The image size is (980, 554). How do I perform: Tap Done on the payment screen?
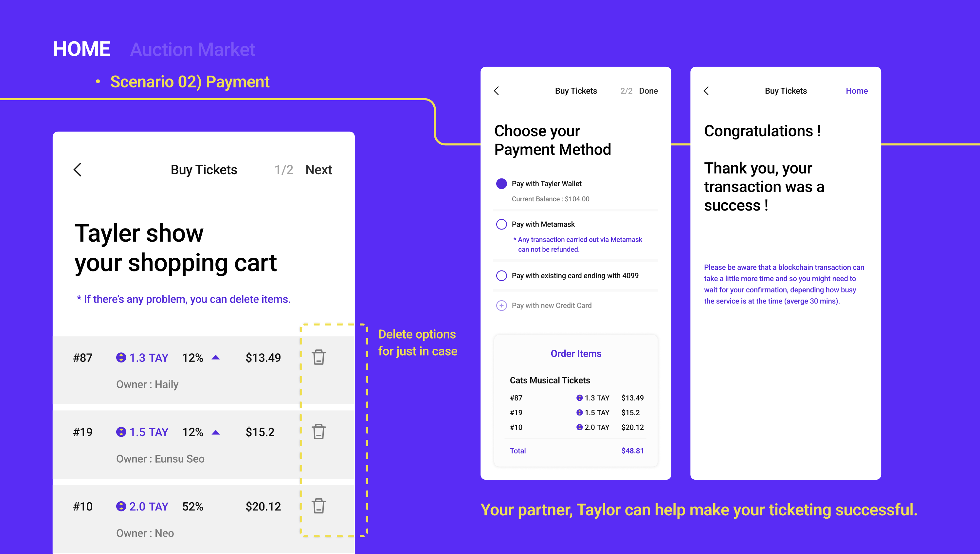(648, 91)
